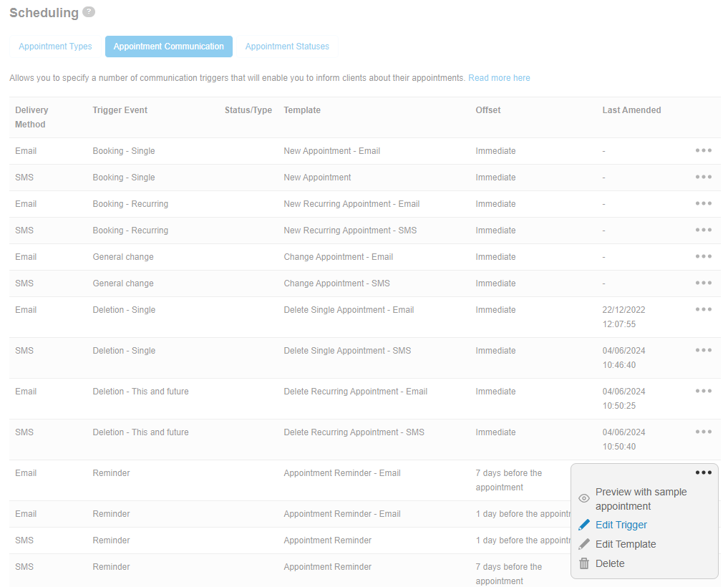The height and width of the screenshot is (587, 728).
Task: Open the more options menu for Booking - Single Email row
Action: 704,150
